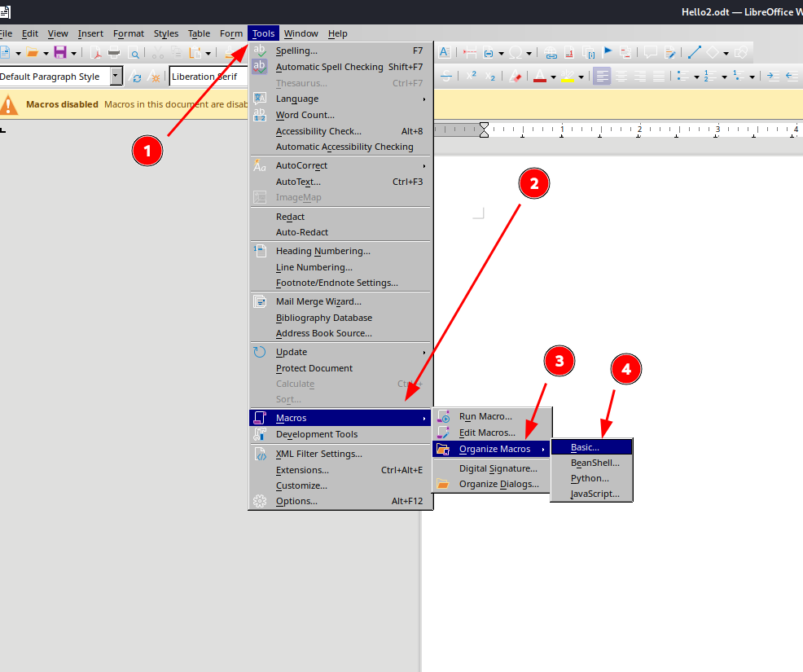Screen dimensions: 803x672
Task: Click Organize Dialogs entry
Action: (x=492, y=485)
